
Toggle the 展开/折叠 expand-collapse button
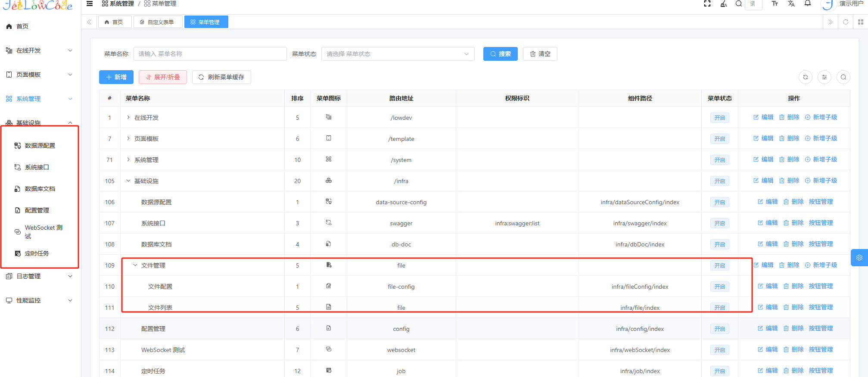[x=162, y=77]
